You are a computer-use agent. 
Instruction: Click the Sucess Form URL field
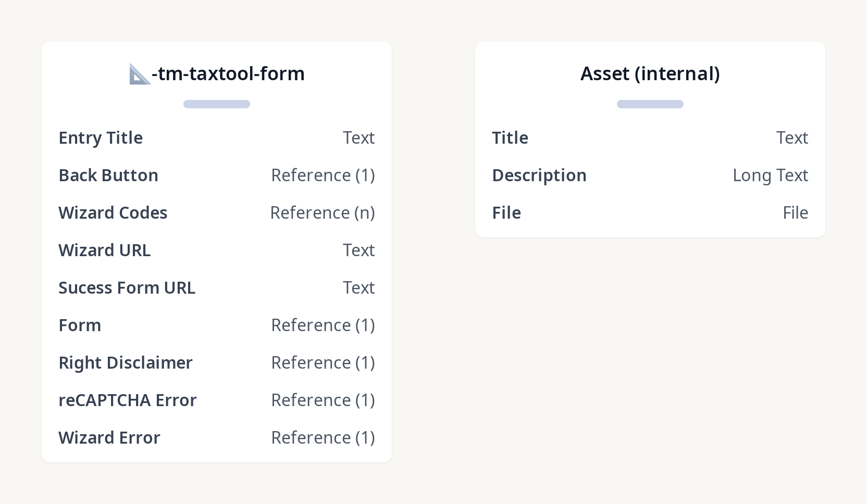point(127,288)
